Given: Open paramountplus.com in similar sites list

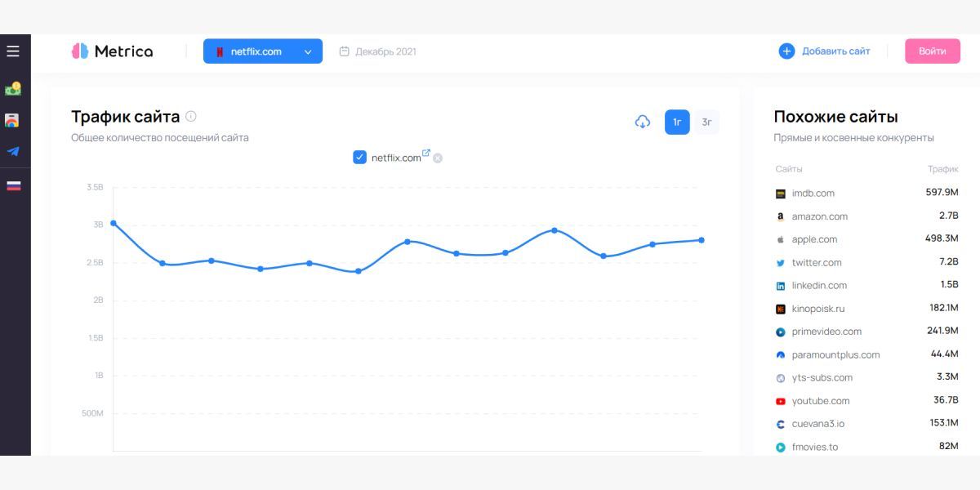Looking at the screenshot, I should pos(836,355).
